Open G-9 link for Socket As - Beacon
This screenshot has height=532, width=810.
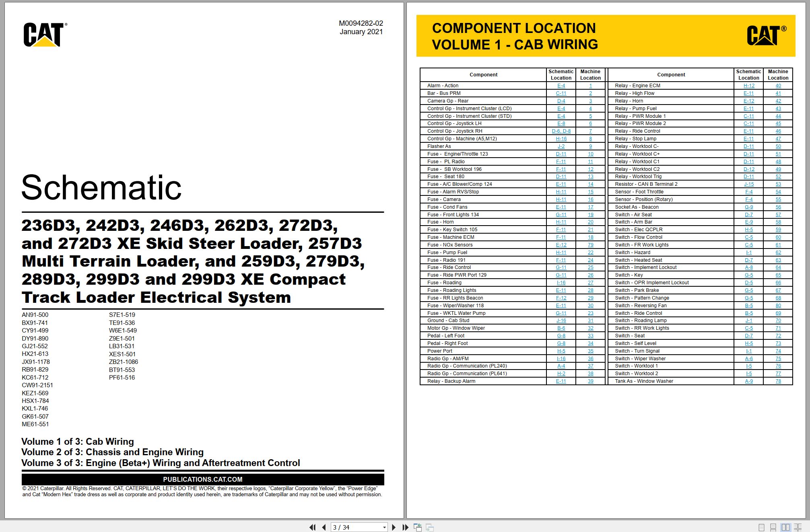pyautogui.click(x=748, y=207)
